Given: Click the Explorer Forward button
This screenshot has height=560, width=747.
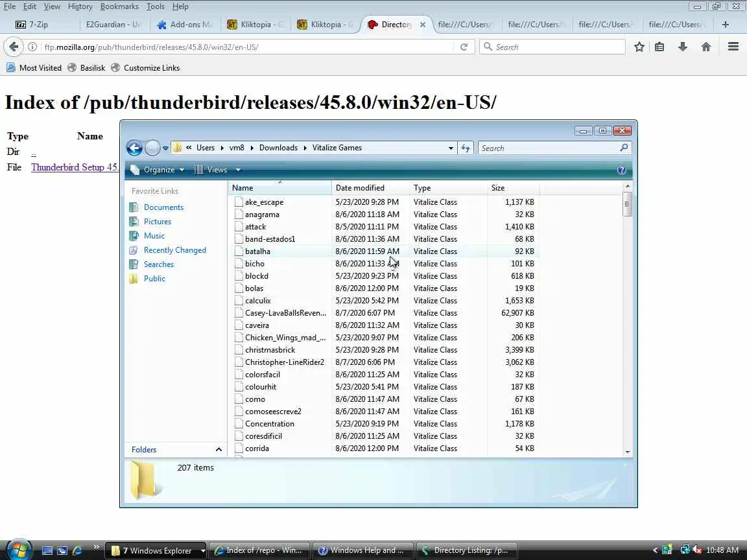Looking at the screenshot, I should pos(152,148).
